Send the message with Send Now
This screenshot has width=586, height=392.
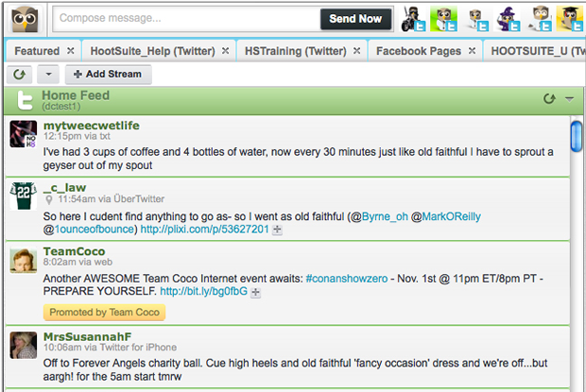355,19
